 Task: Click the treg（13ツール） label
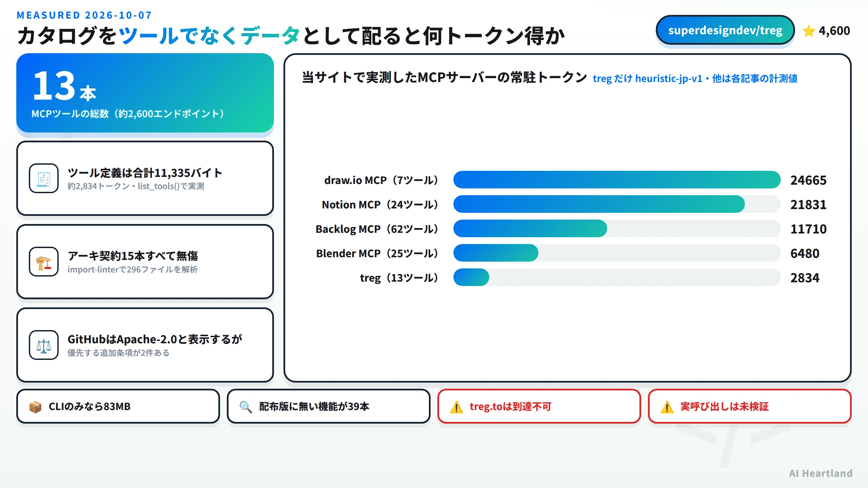pos(399,278)
